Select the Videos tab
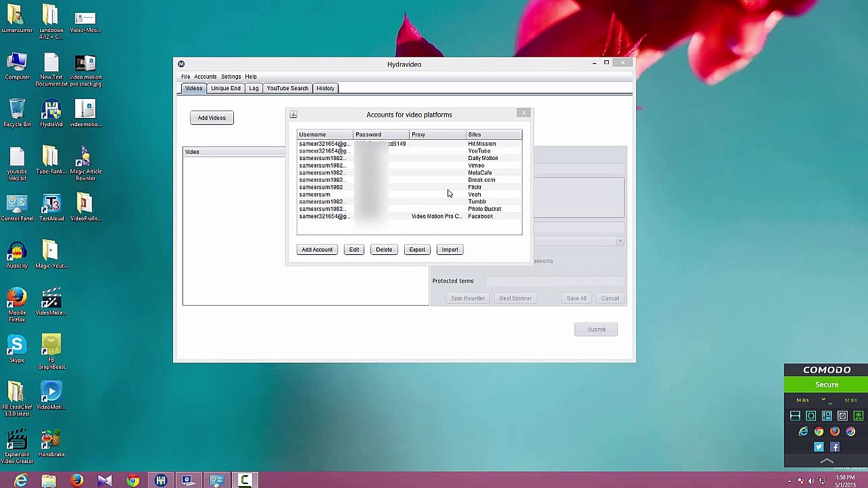 [x=193, y=88]
